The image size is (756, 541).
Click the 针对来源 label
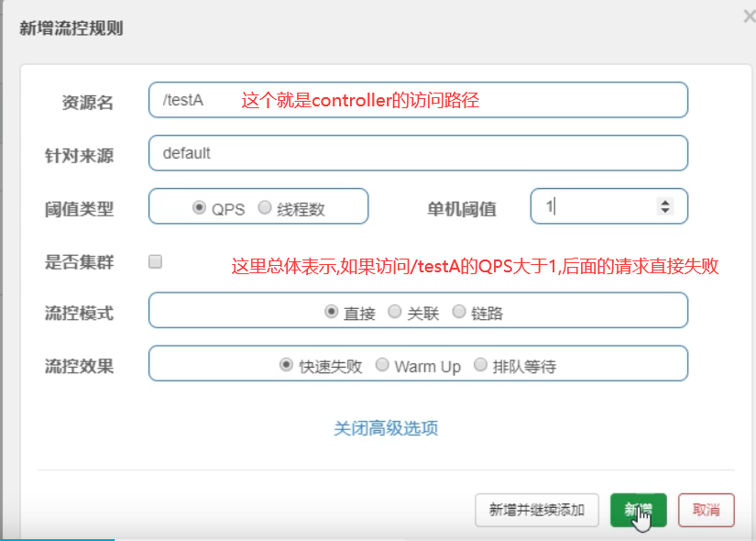coord(79,156)
